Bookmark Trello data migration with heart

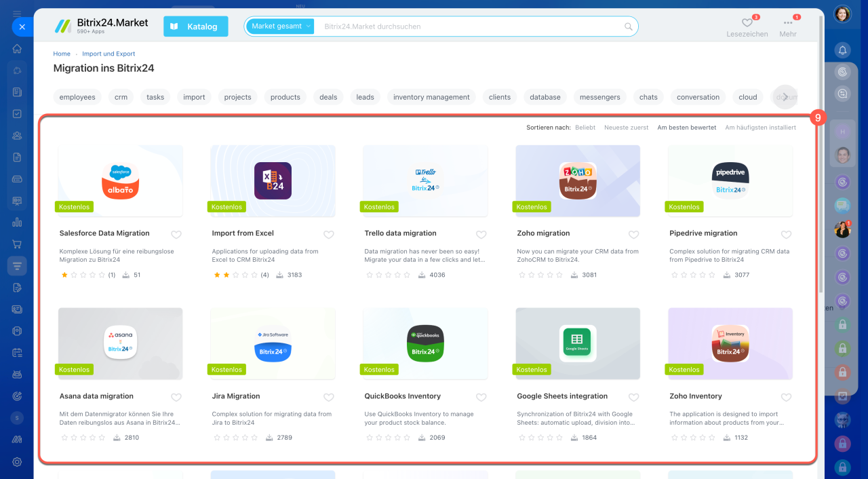[x=481, y=235]
